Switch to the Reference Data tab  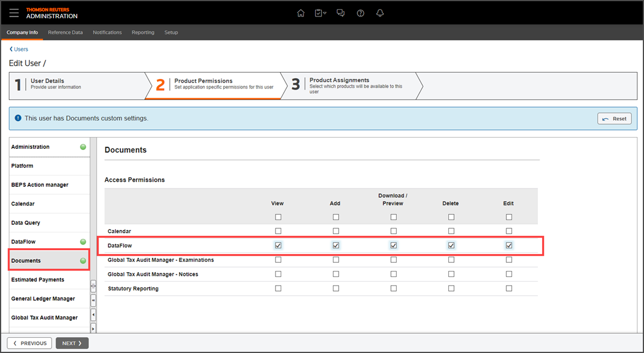pyautogui.click(x=65, y=32)
